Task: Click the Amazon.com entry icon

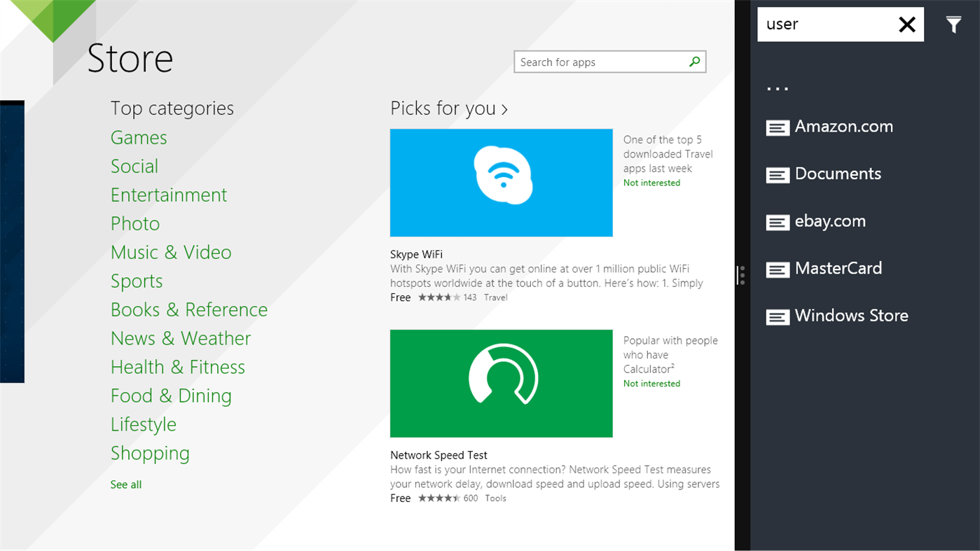Action: pyautogui.click(x=778, y=127)
